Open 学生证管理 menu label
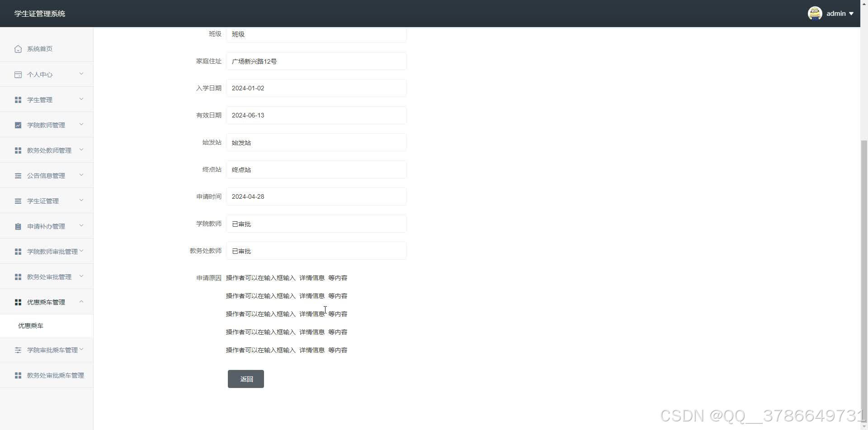868x430 pixels. [43, 201]
